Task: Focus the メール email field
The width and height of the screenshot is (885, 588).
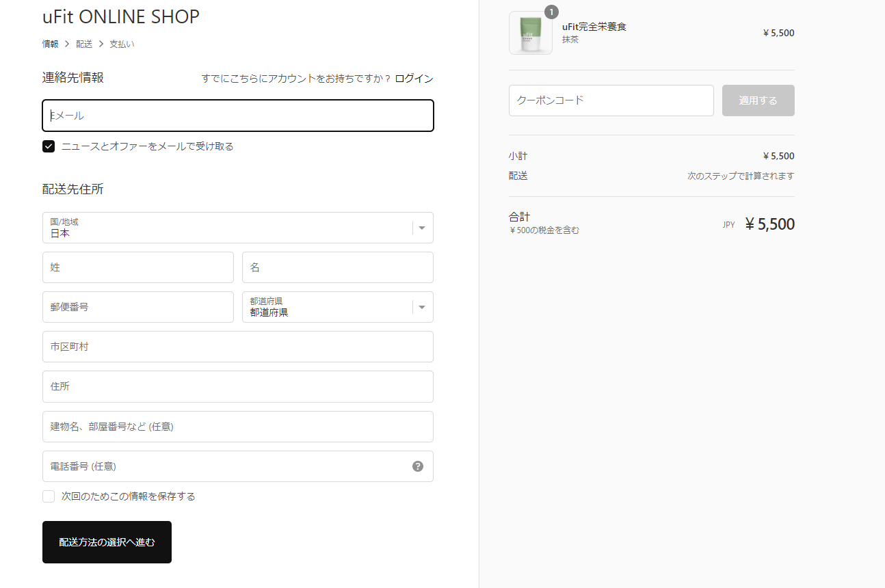Action: coord(238,116)
